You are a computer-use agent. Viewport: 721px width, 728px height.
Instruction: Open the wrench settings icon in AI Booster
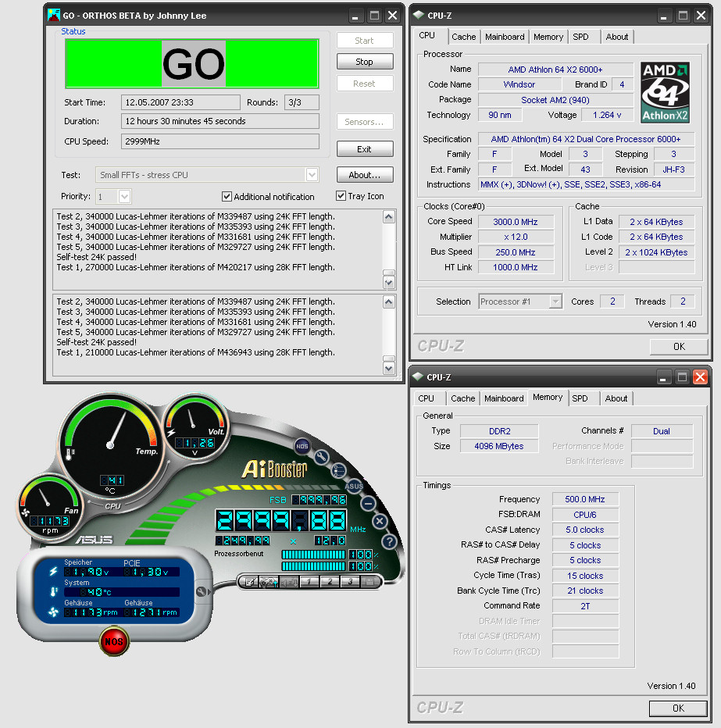point(321,457)
